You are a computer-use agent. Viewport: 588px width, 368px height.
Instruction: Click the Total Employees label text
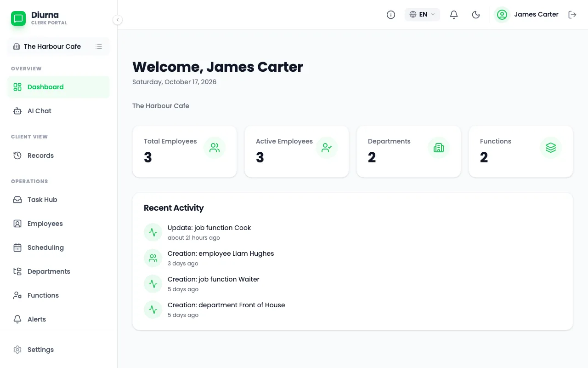coord(170,141)
